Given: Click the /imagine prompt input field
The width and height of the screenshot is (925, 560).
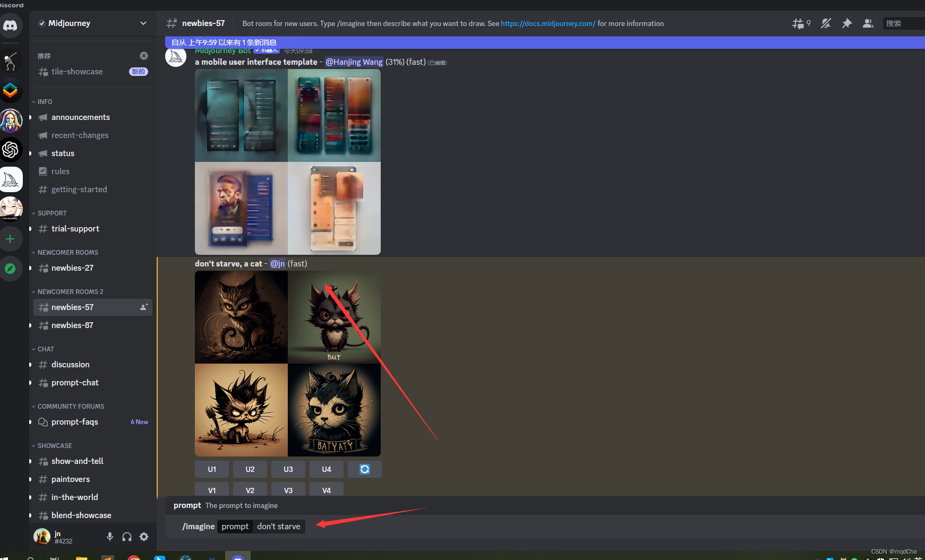Looking at the screenshot, I should point(545,527).
